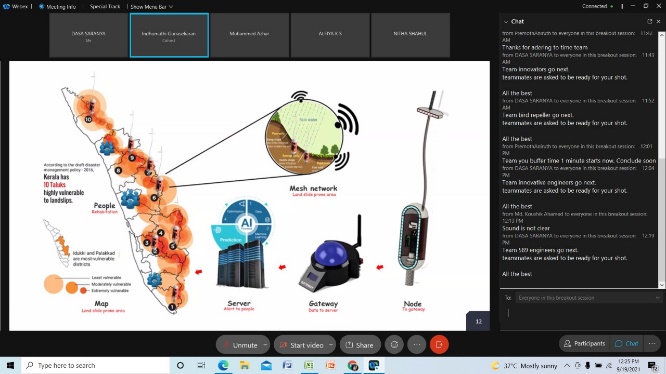The width and height of the screenshot is (666, 374).
Task: Open video options arrow beside Start video
Action: [x=331, y=345]
